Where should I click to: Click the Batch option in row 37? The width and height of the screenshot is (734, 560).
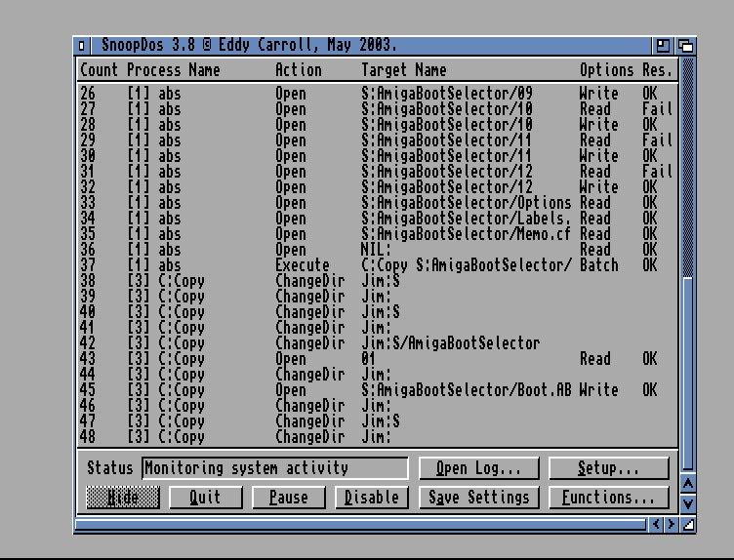(598, 265)
